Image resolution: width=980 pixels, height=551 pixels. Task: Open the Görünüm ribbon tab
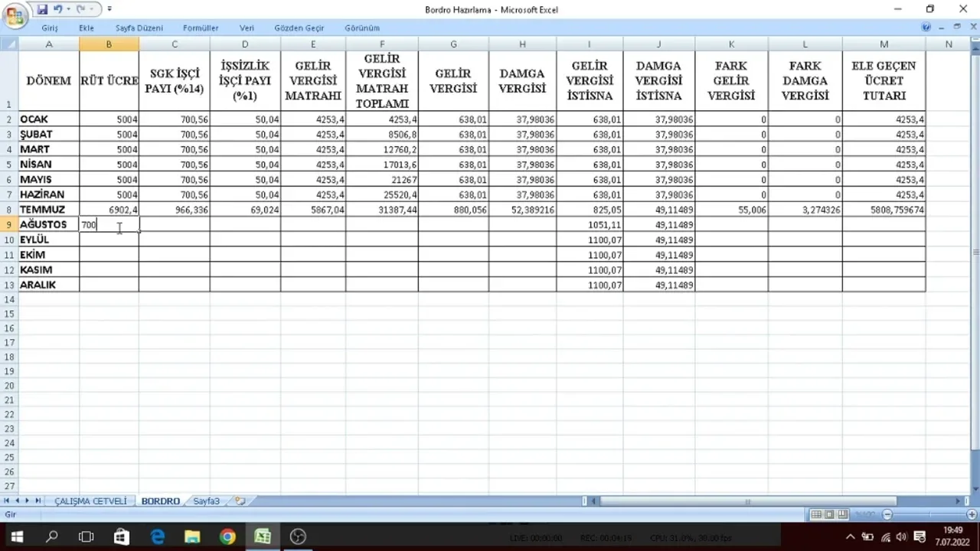click(362, 28)
